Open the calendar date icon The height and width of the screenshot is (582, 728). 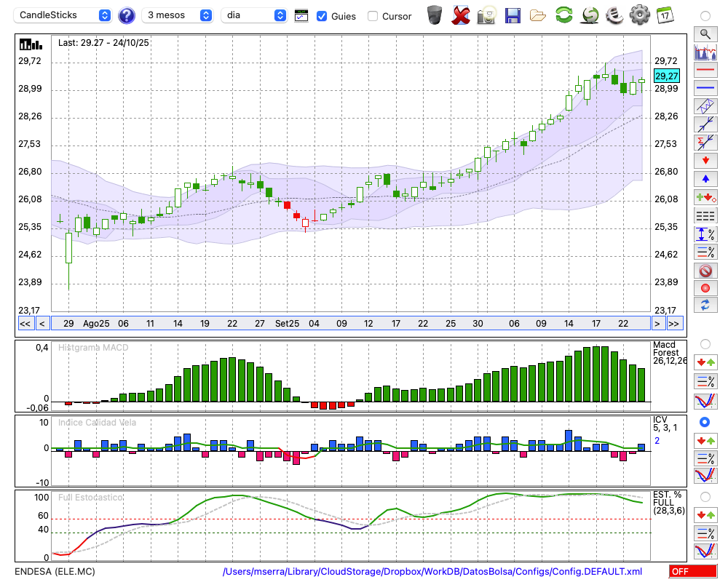(x=665, y=15)
